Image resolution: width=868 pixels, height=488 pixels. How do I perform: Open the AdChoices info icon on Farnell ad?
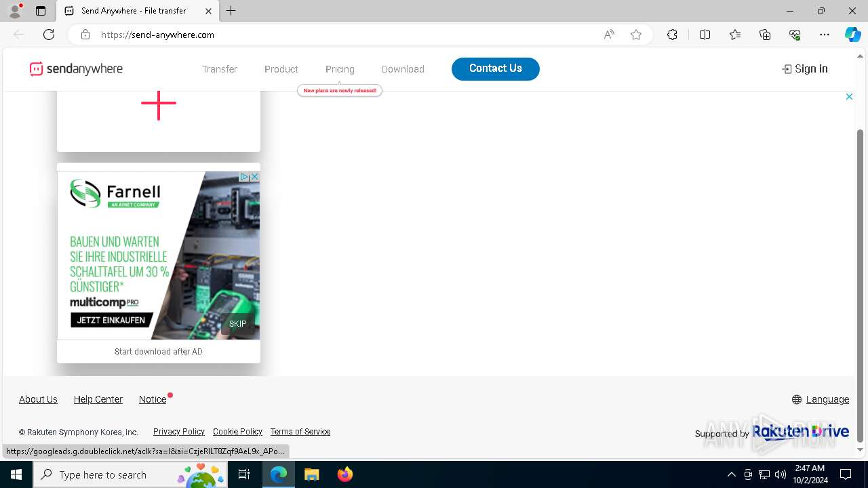point(245,177)
